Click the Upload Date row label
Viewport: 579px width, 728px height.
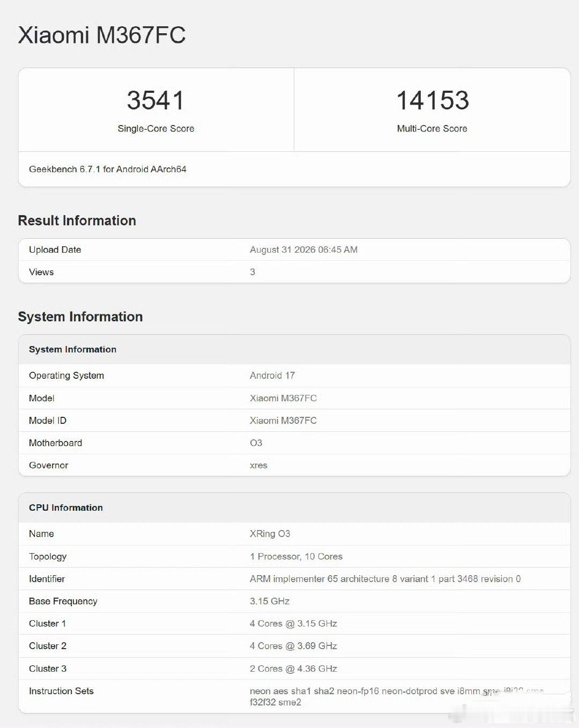(55, 249)
